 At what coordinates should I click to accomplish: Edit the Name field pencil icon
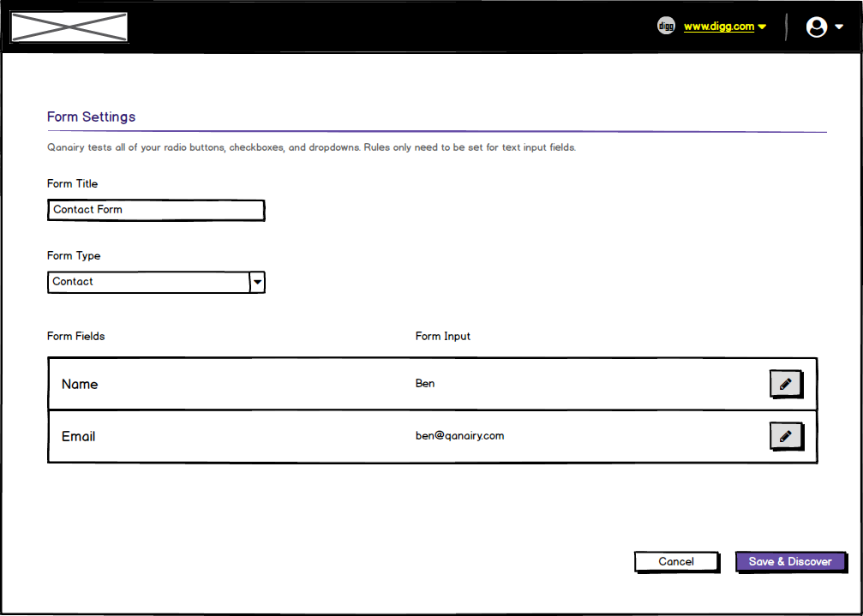(786, 384)
